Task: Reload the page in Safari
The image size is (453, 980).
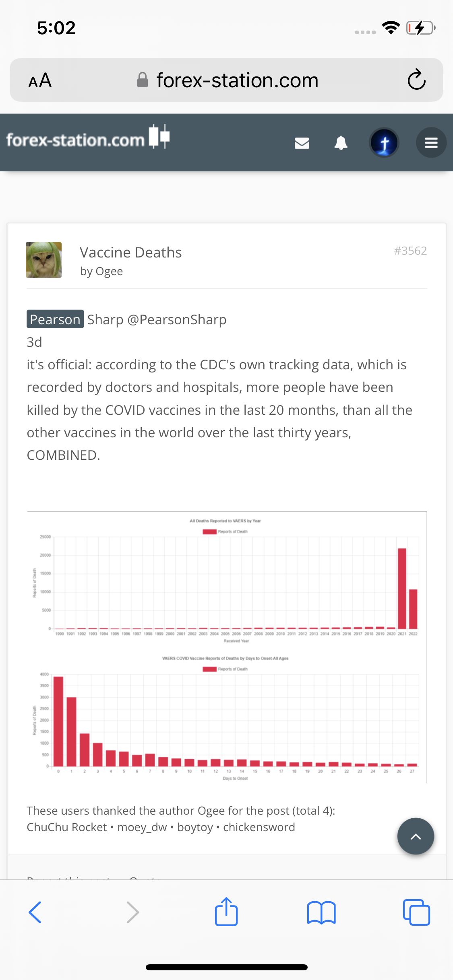Action: coord(416,80)
